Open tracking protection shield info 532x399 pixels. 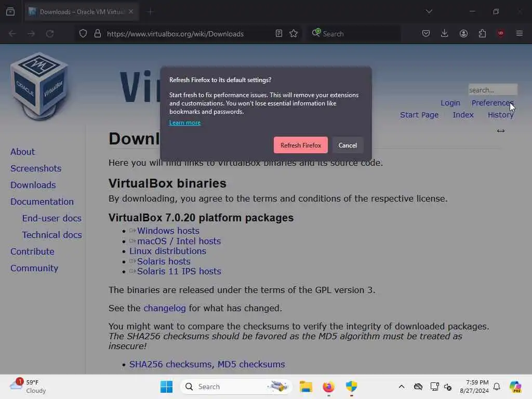[x=83, y=34]
